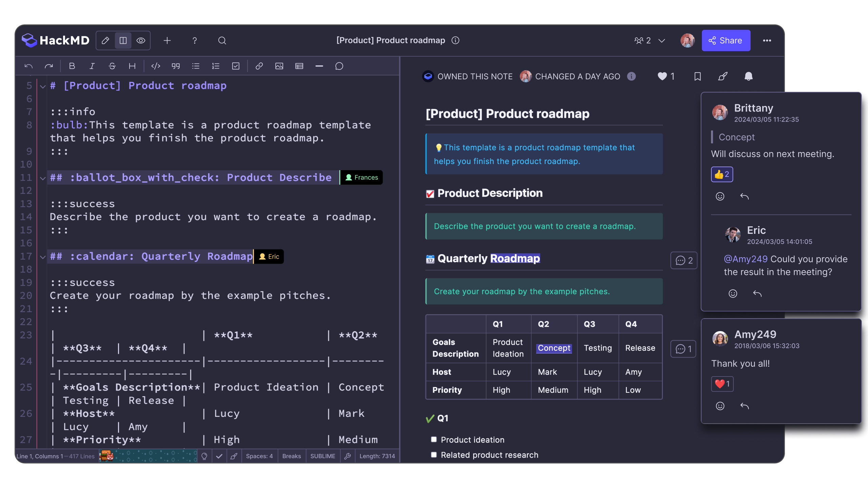Click the Bold formatting icon
Image resolution: width=868 pixels, height=488 pixels.
pyautogui.click(x=72, y=66)
